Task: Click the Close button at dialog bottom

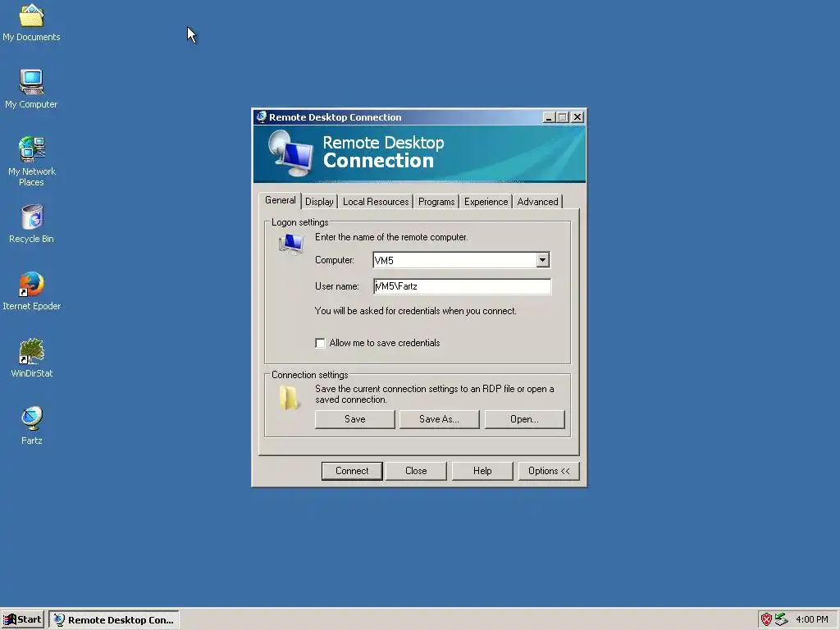Action: [x=416, y=471]
